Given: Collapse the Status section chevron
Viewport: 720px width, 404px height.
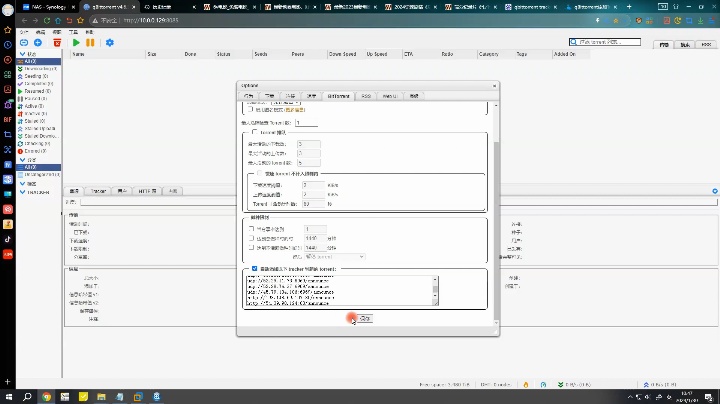Looking at the screenshot, I should click(22, 54).
